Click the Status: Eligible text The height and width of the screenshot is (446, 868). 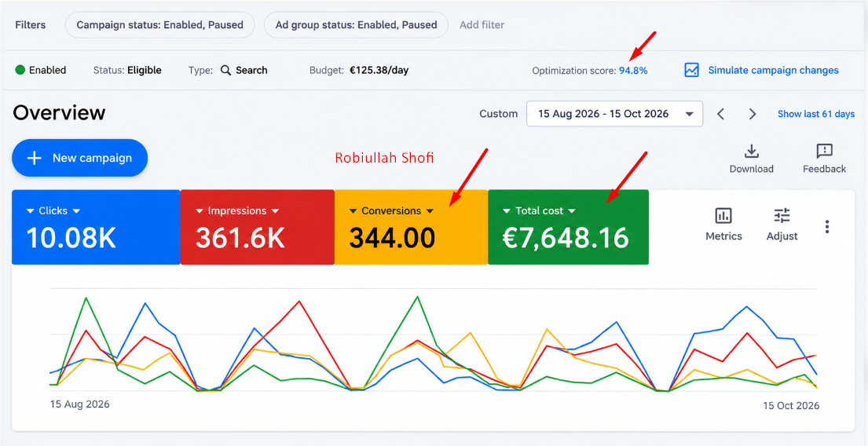click(127, 70)
